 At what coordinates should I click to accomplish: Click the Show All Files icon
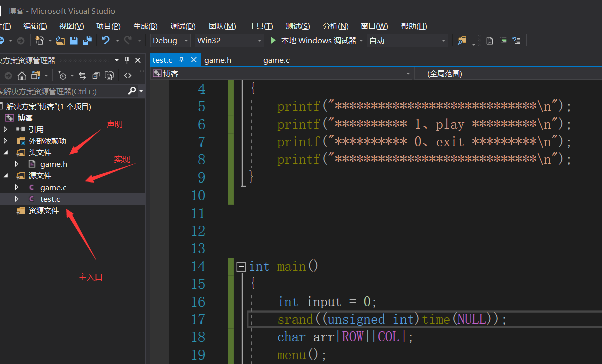pyautogui.click(x=109, y=76)
